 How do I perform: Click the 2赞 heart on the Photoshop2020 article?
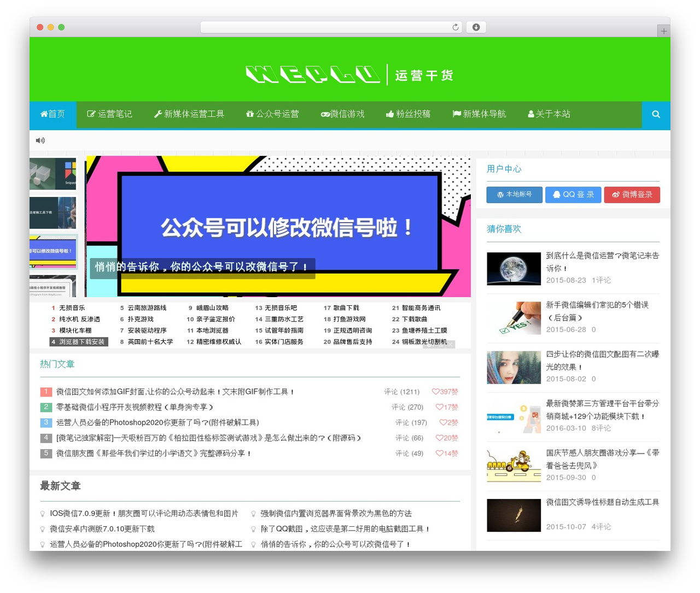coord(449,422)
